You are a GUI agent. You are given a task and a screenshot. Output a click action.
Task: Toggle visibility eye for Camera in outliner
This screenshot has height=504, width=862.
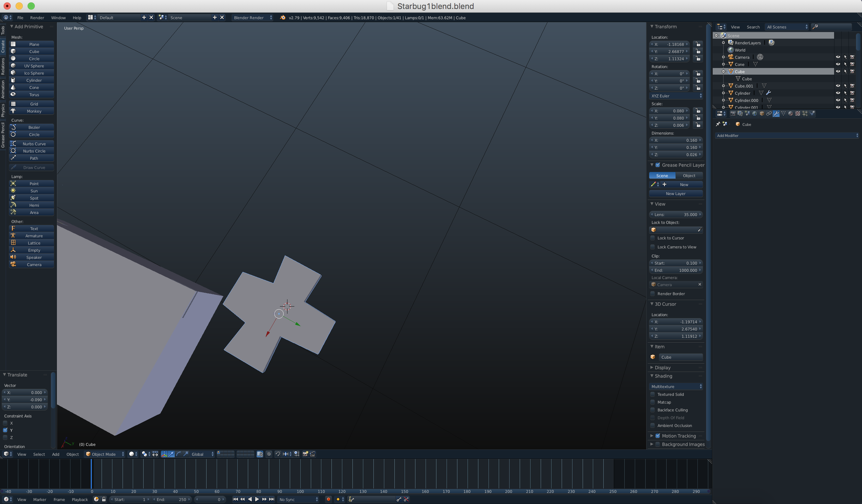click(838, 57)
